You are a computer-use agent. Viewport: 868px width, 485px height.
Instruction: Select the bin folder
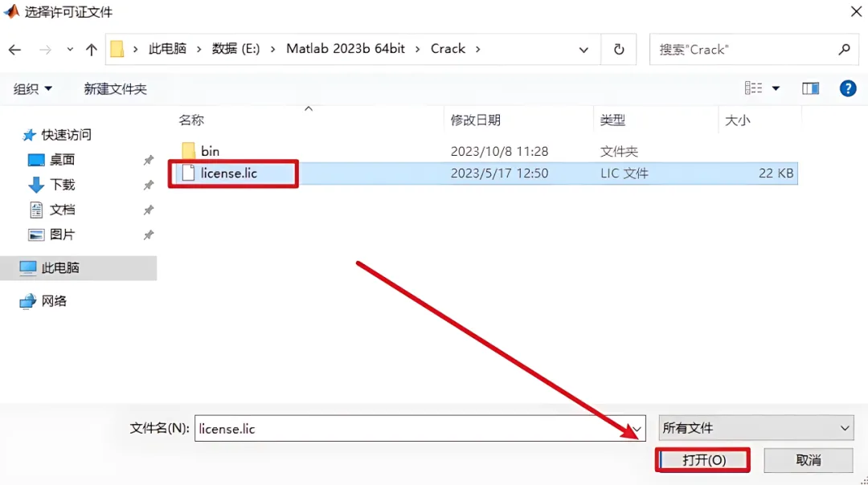point(211,151)
